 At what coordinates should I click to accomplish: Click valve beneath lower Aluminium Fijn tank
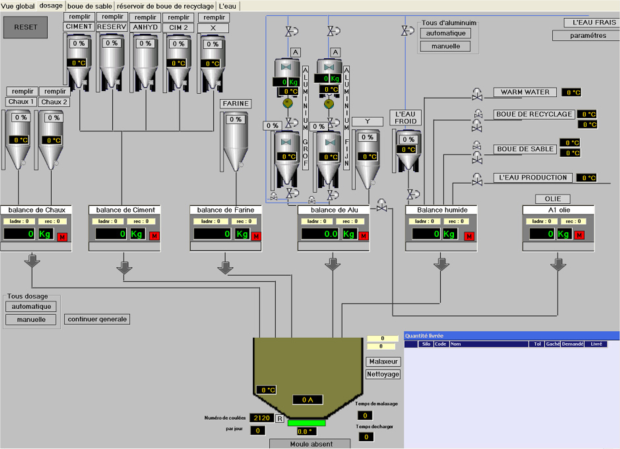click(x=333, y=194)
